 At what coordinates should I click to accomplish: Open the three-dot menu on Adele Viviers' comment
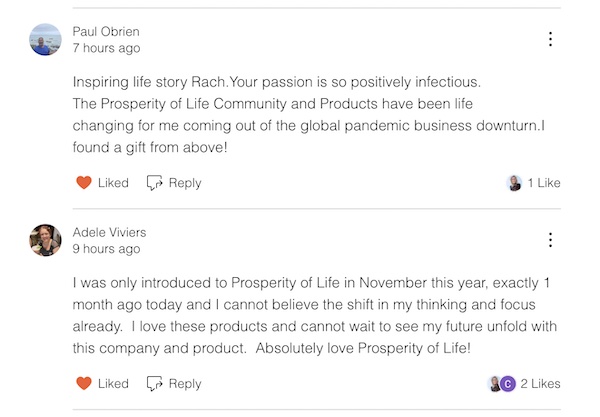(x=550, y=240)
